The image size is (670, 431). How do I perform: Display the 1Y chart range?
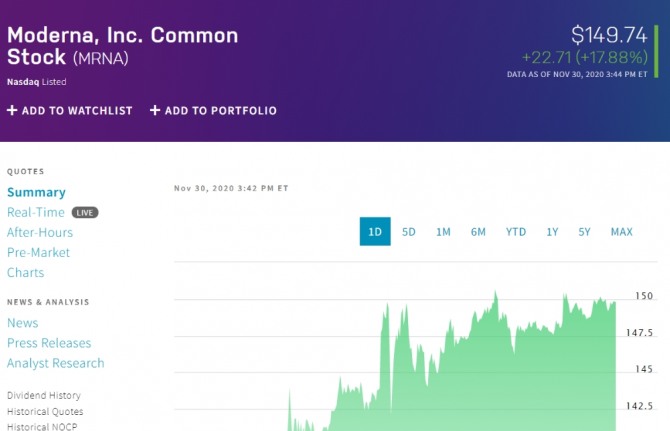[x=552, y=232]
